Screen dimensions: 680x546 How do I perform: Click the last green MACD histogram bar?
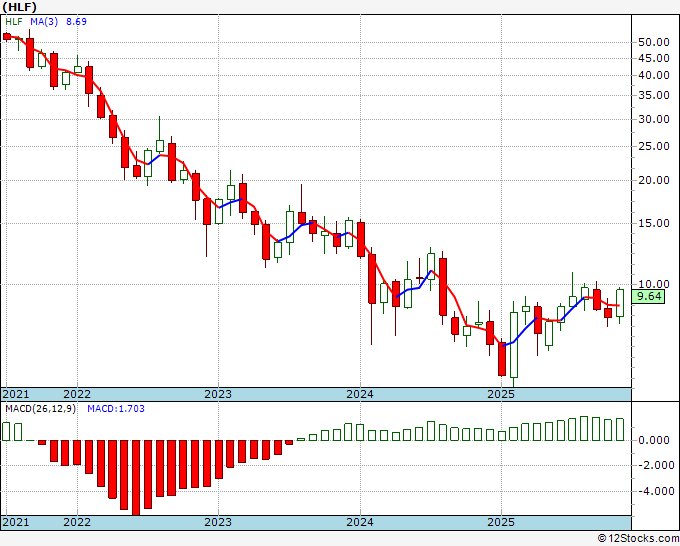tap(620, 430)
